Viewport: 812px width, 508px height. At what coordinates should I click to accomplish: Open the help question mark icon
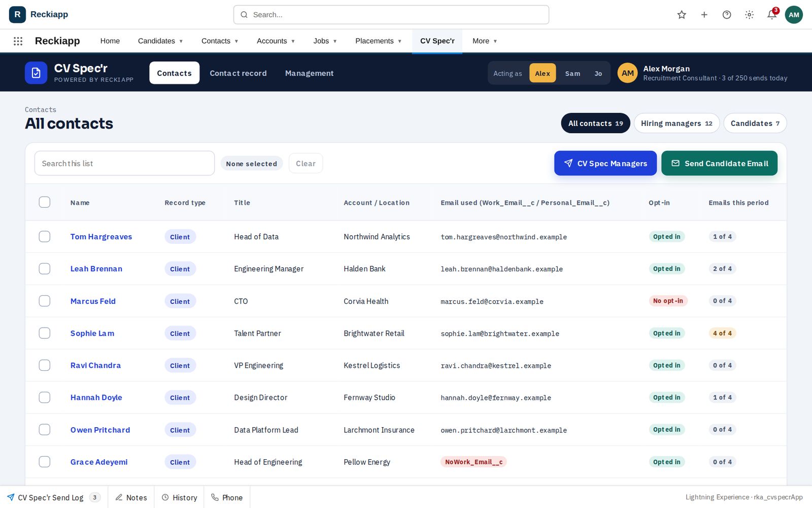click(727, 15)
